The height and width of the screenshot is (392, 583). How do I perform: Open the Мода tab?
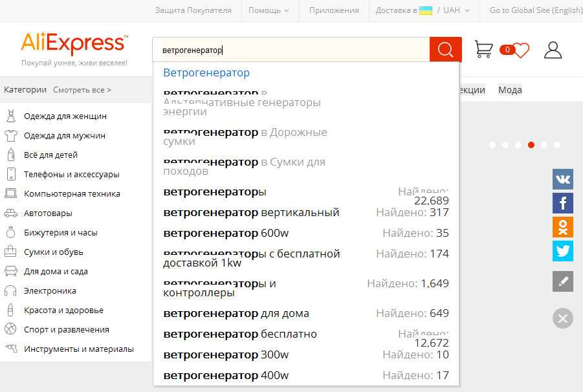click(x=510, y=90)
